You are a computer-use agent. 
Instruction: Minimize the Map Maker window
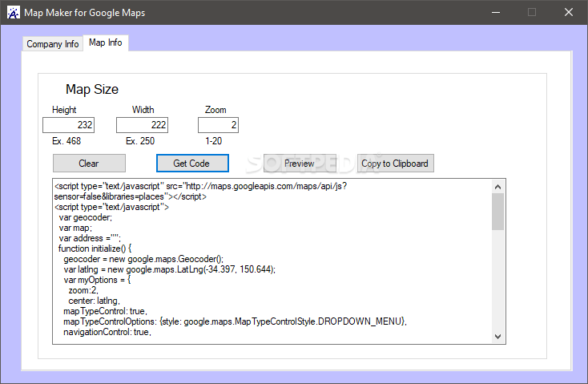pyautogui.click(x=496, y=12)
